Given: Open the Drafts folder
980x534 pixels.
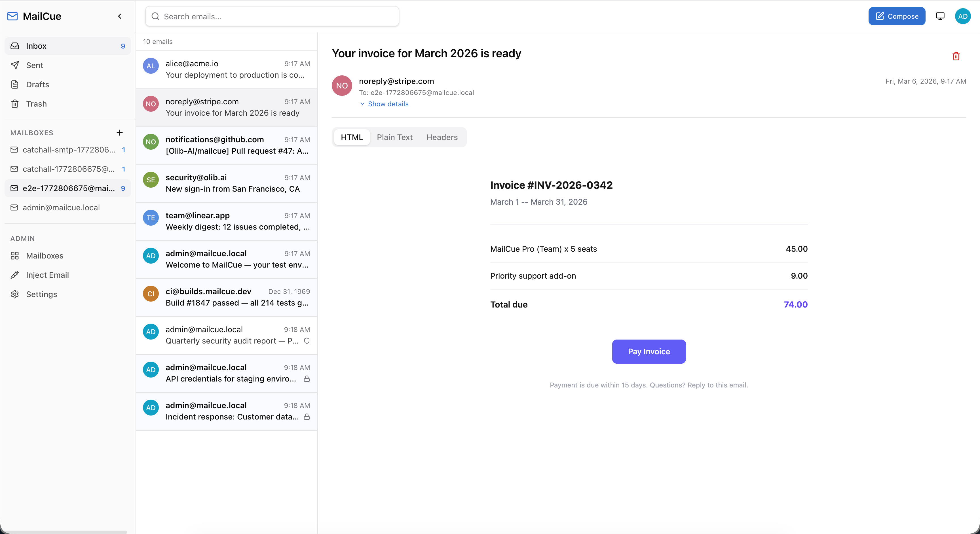Looking at the screenshot, I should [37, 84].
